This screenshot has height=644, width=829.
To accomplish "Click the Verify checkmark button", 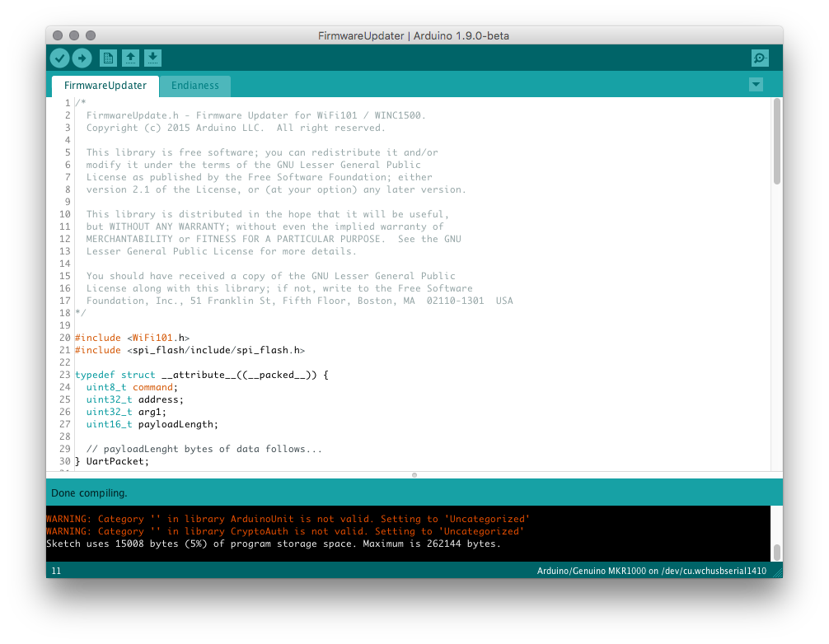I will [59, 58].
